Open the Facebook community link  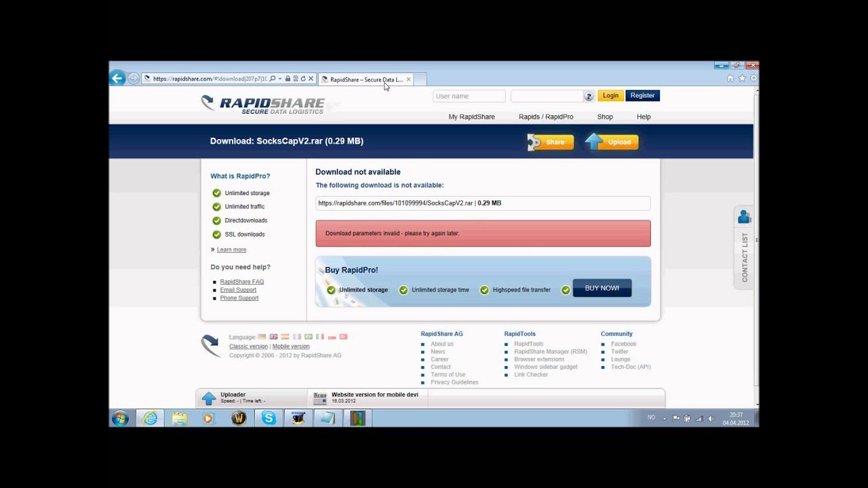623,344
